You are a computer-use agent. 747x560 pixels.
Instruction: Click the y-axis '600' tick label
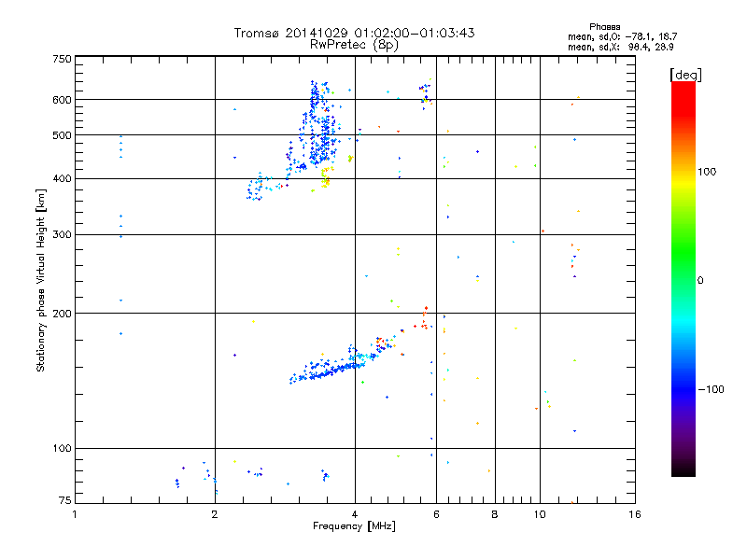[x=62, y=100]
